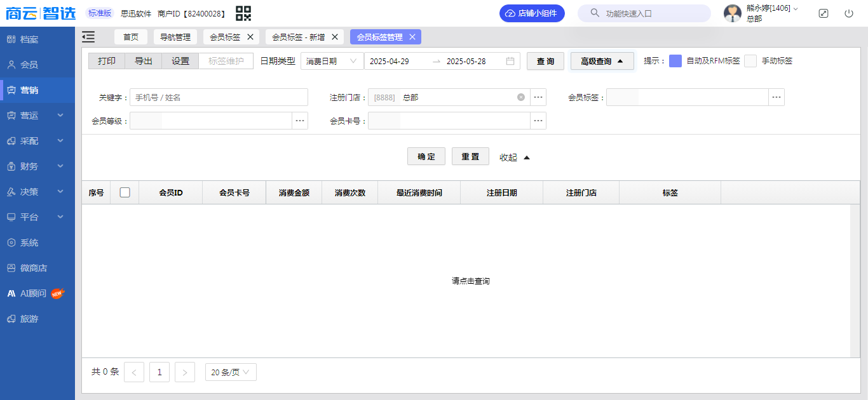Image resolution: width=868 pixels, height=400 pixels.
Task: Open 会员标签 picker via ellipsis button
Action: 776,97
